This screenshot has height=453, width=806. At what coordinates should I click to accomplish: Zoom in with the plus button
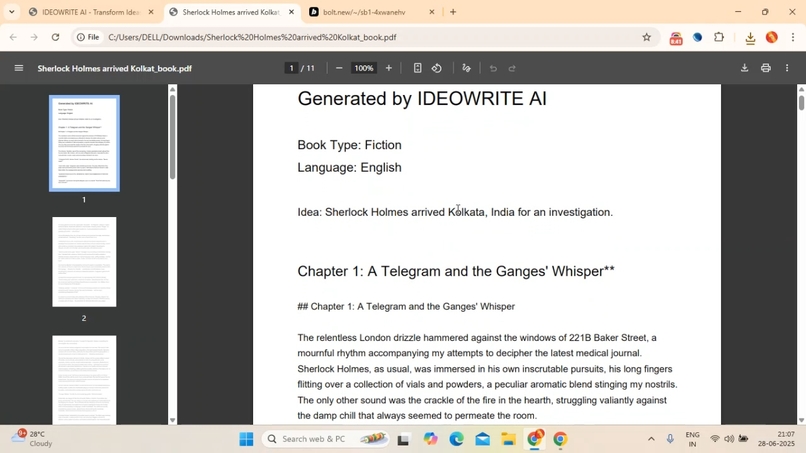point(389,68)
